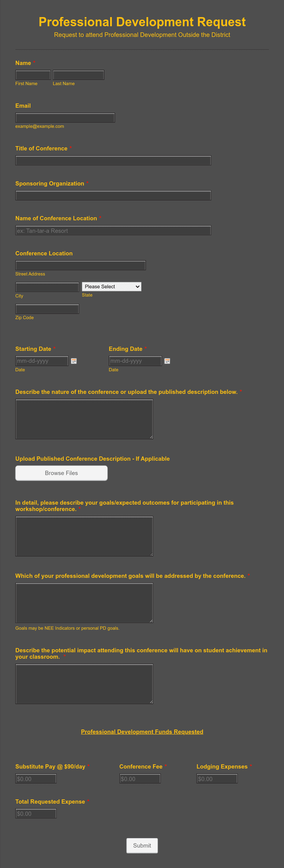Click the goals and expected outcomes text area

tap(84, 536)
